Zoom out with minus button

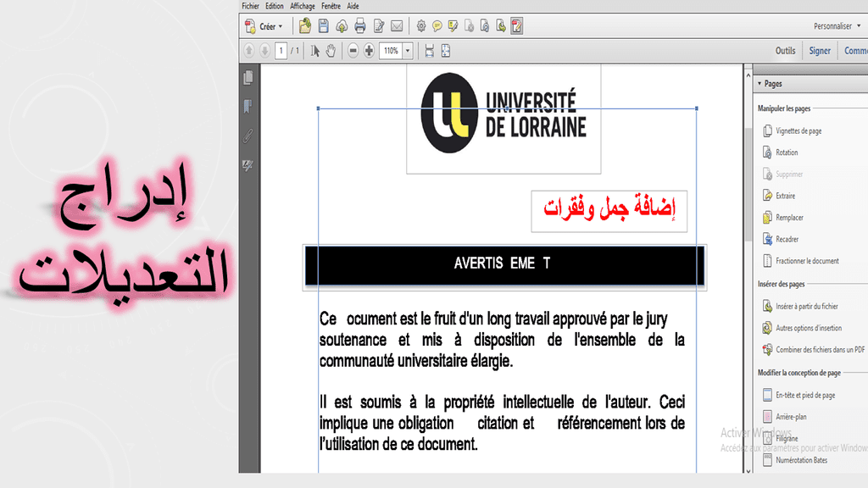(353, 51)
